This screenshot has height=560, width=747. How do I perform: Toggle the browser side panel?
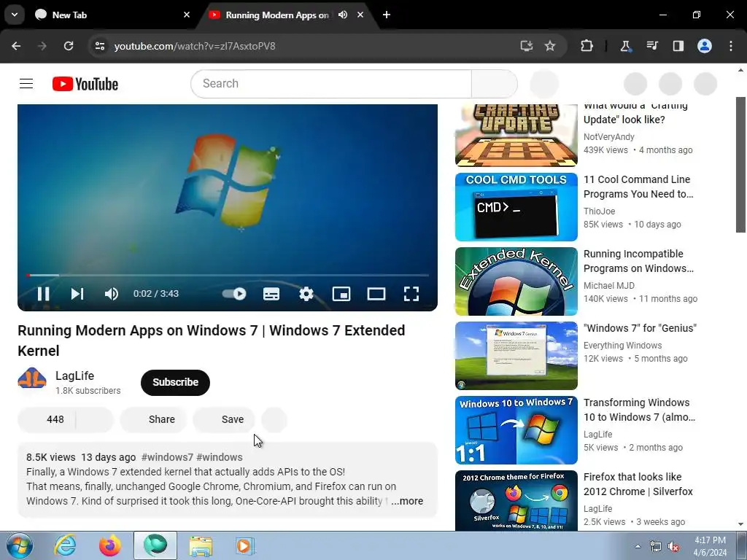click(x=678, y=46)
